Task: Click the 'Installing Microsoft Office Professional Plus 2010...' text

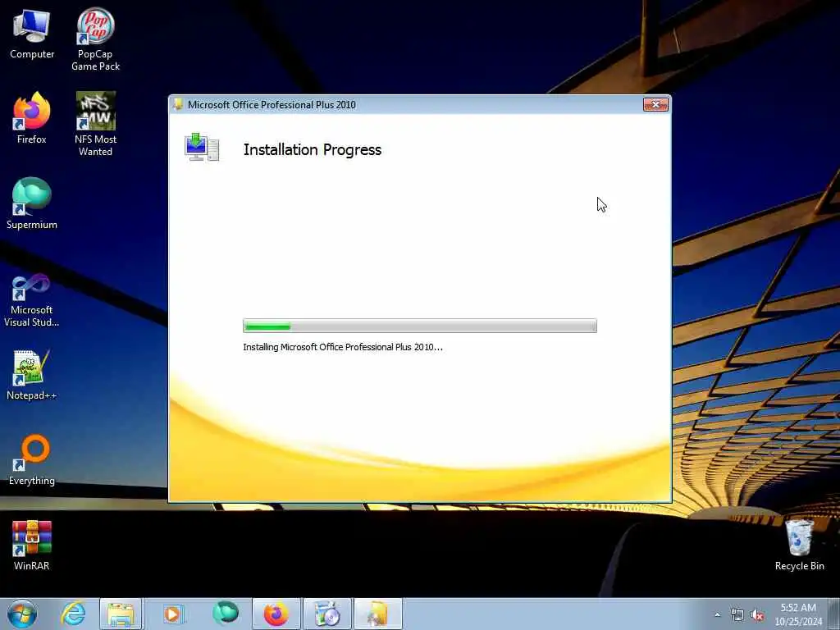Action: (343, 347)
